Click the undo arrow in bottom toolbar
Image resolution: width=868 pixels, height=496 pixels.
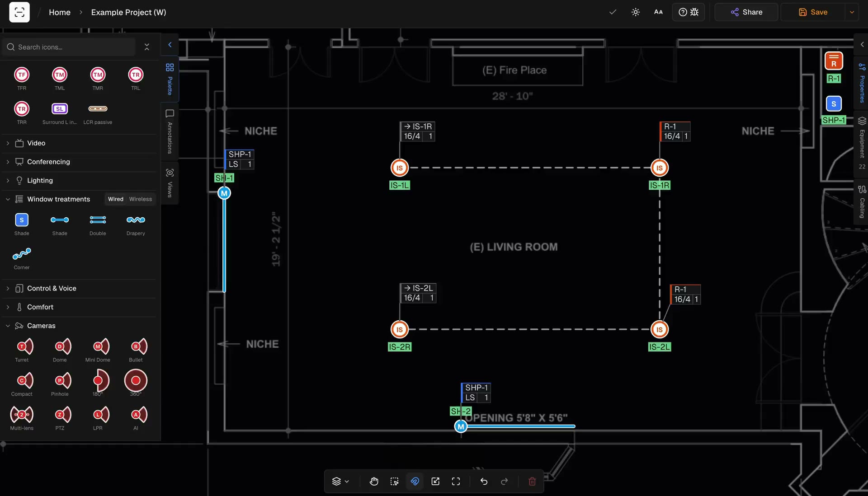tap(484, 482)
